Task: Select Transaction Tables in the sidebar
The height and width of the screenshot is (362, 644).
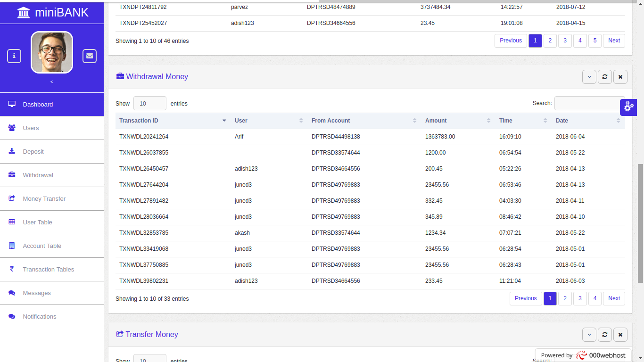Action: pyautogui.click(x=52, y=269)
